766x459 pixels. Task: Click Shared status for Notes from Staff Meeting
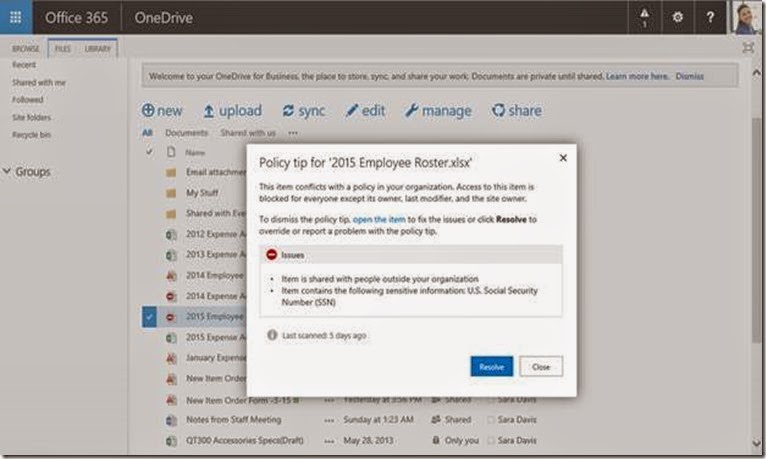(451, 419)
